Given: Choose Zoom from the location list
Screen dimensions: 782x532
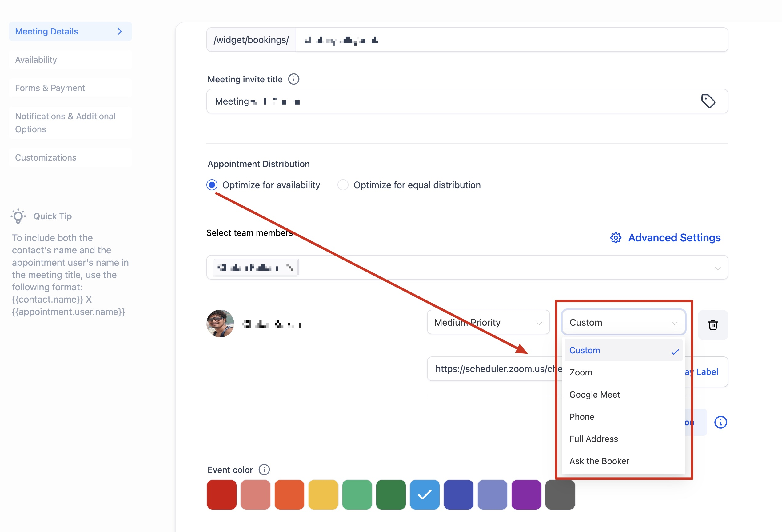Looking at the screenshot, I should point(581,372).
